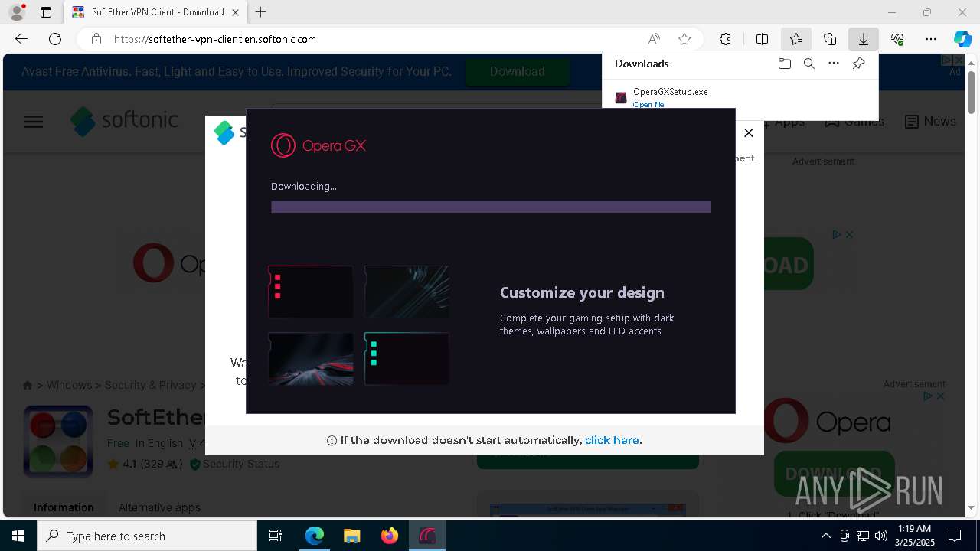Open Read aloud icon in address bar
Image resolution: width=980 pixels, height=551 pixels.
point(654,39)
